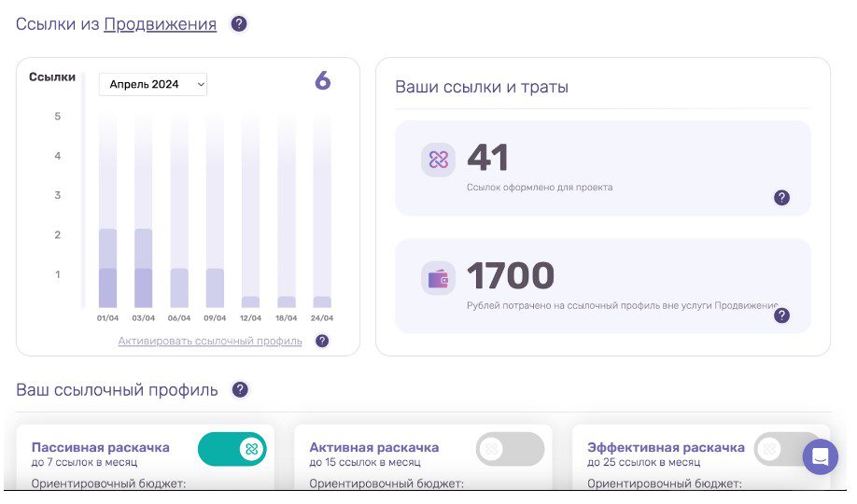Enable the Активная раскачка toggle
857x504 pixels.
click(510, 449)
